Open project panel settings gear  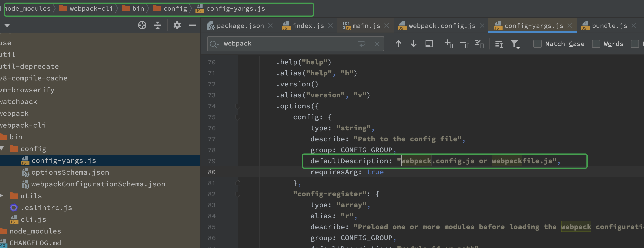coord(177,25)
